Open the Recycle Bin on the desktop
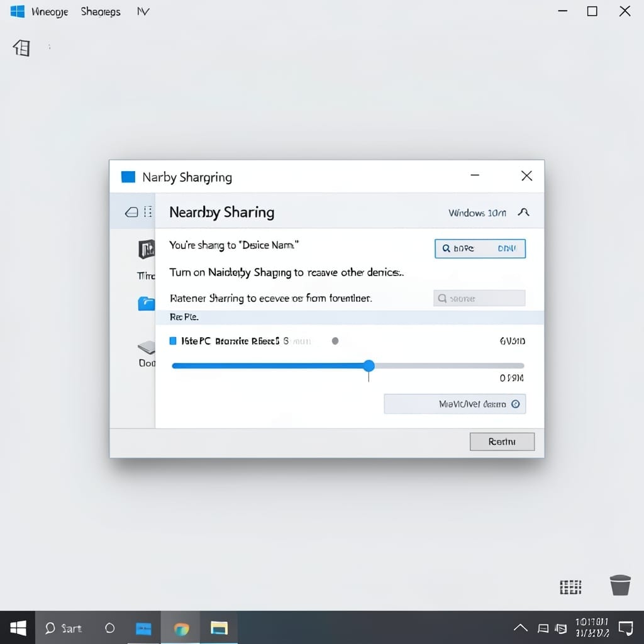Screen dimensions: 644x644 click(620, 586)
